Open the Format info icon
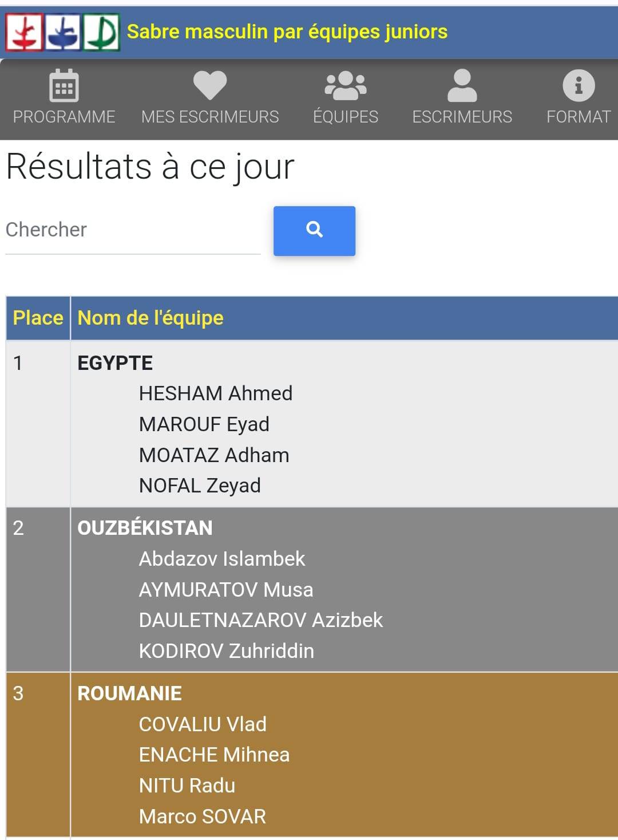The height and width of the screenshot is (840, 618). (x=579, y=85)
